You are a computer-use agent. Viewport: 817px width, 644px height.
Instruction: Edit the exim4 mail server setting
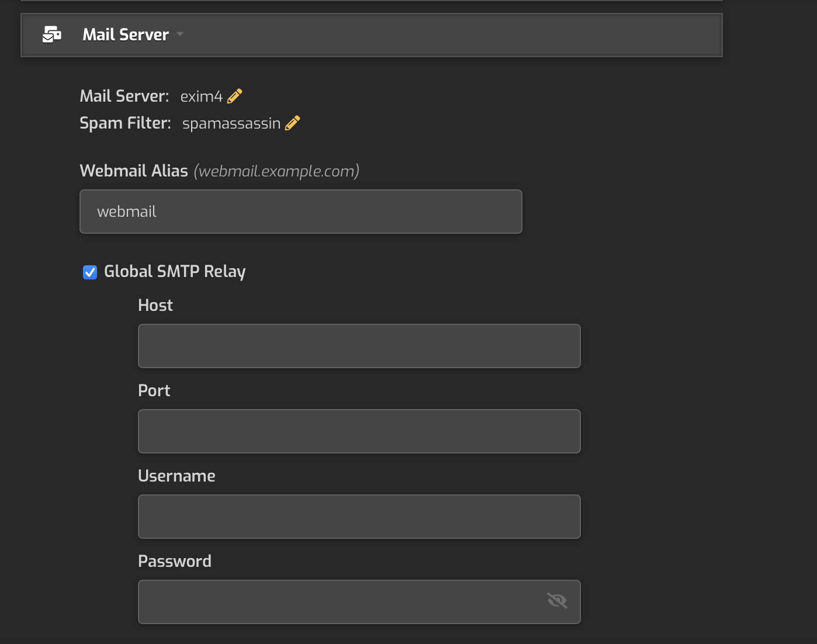click(234, 96)
